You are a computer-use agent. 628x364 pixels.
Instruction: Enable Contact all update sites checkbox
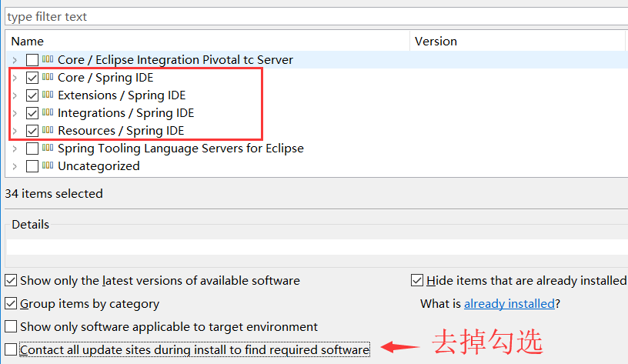(x=11, y=350)
